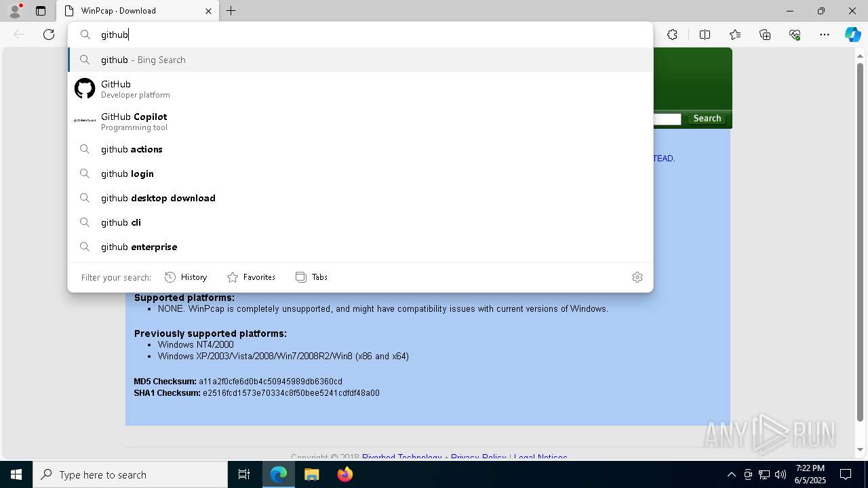Click the SHA1 Checksum value text
The image size is (868, 488).
coord(291,393)
